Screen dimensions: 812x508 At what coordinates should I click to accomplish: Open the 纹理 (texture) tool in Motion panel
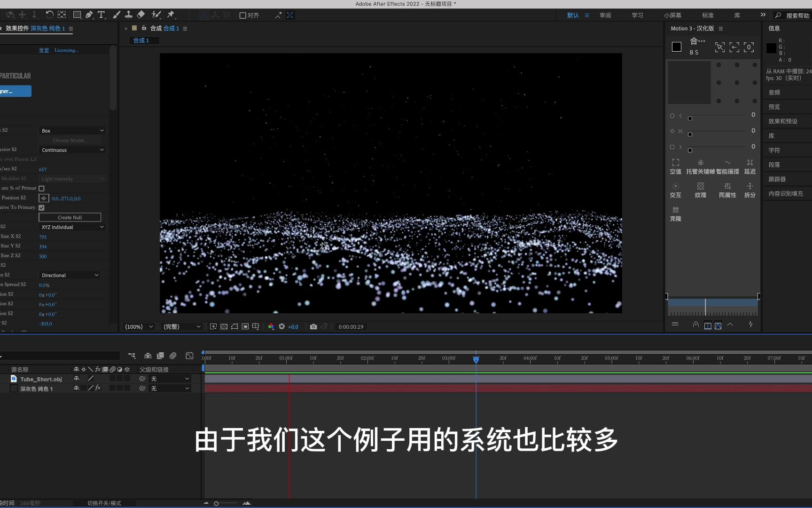(x=700, y=190)
